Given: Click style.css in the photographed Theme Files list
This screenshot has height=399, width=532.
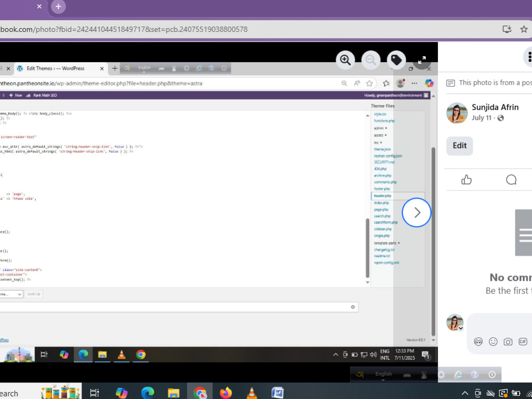Looking at the screenshot, I should coord(380,114).
